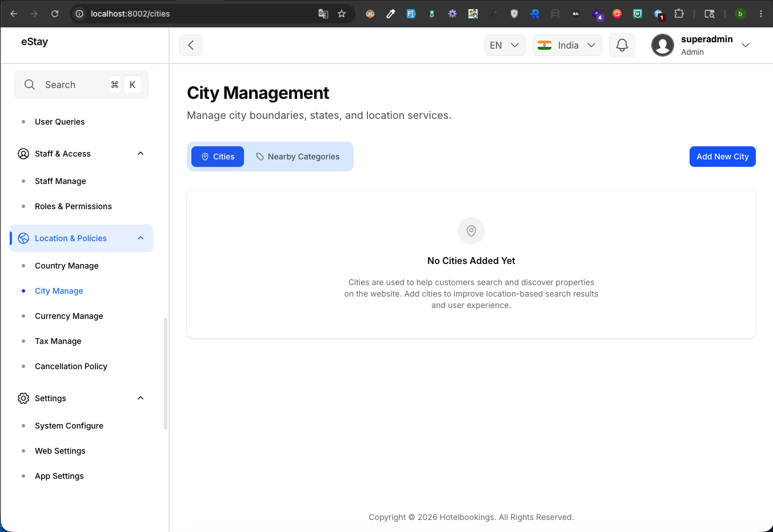Click the eyedropper color picker extension

391,14
